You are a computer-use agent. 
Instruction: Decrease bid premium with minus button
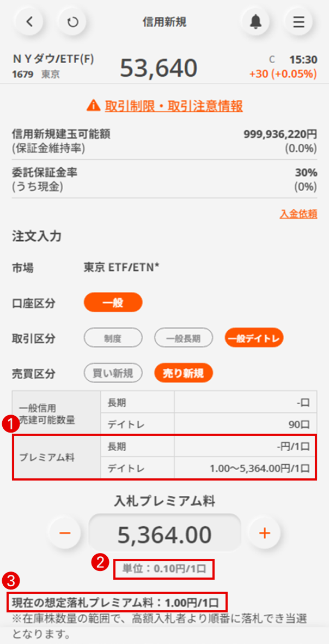(65, 533)
